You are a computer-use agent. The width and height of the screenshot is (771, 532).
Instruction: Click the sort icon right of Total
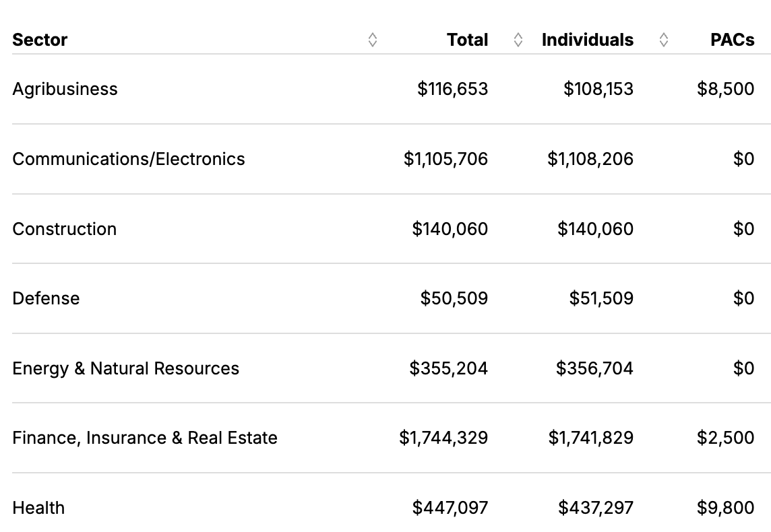coord(518,40)
